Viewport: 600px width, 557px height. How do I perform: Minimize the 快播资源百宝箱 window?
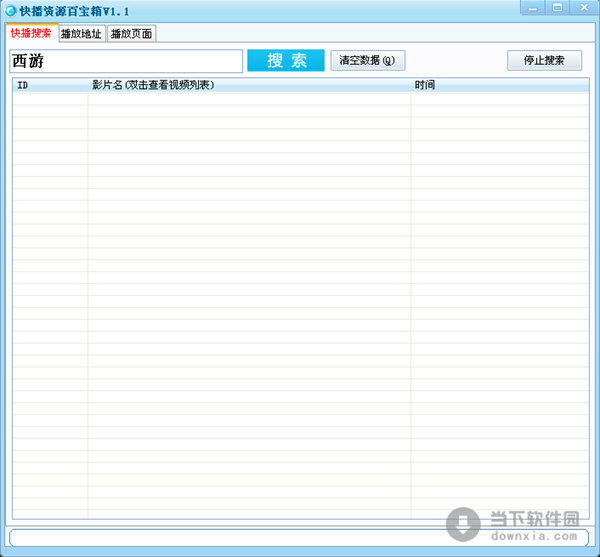(x=533, y=8)
